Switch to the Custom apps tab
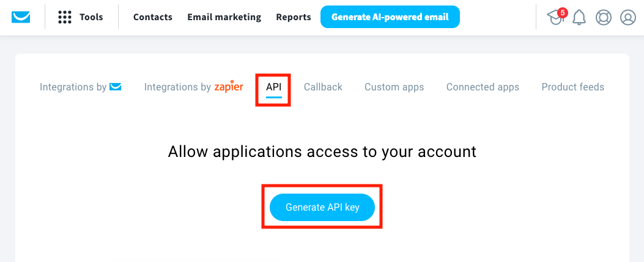Screen dimensions: 644x262 pyautogui.click(x=394, y=87)
